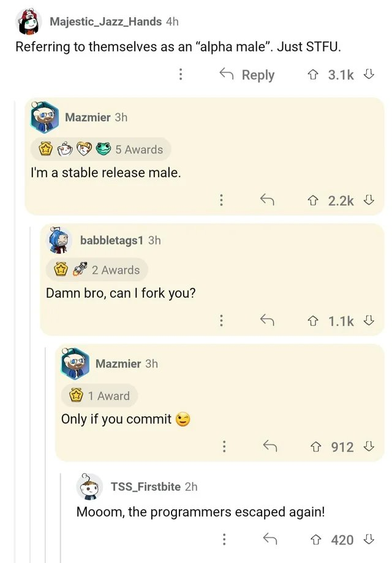Reply to babbletags1's fork comment
The height and width of the screenshot is (563, 392).
266,320
